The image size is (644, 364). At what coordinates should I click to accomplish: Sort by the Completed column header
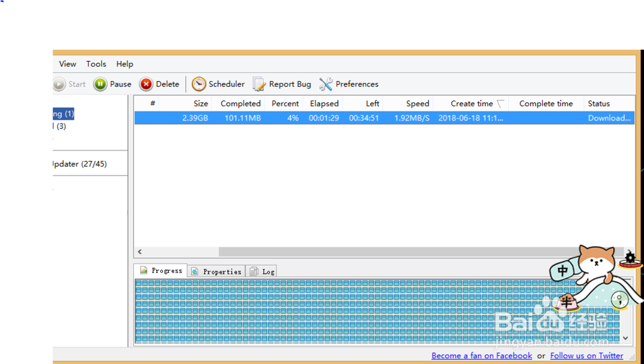click(x=238, y=104)
